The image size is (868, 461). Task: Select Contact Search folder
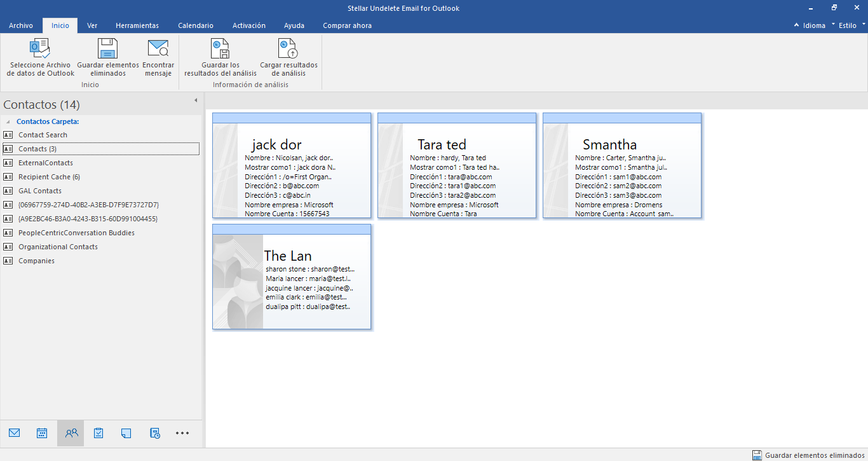point(100,135)
